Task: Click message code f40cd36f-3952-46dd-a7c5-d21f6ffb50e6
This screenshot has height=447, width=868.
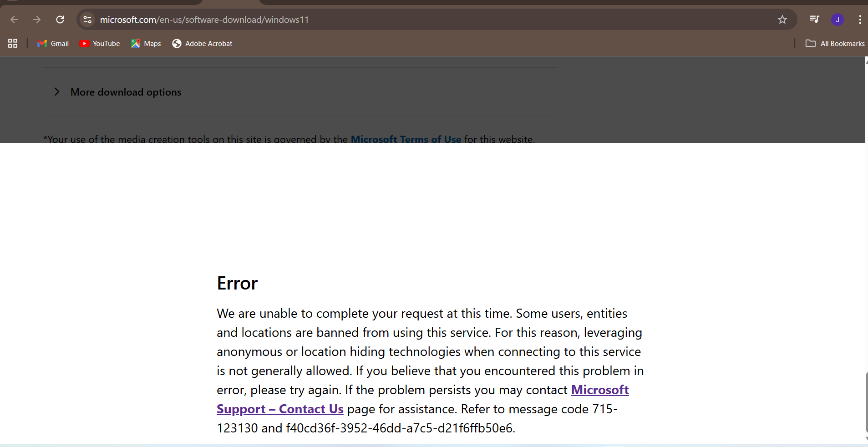Action: 399,428
